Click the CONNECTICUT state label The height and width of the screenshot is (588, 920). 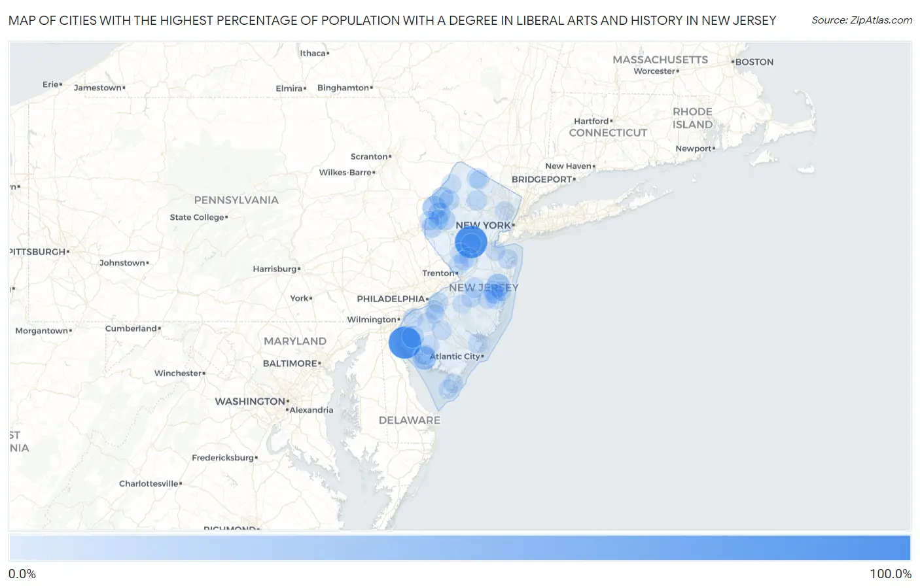pos(608,133)
